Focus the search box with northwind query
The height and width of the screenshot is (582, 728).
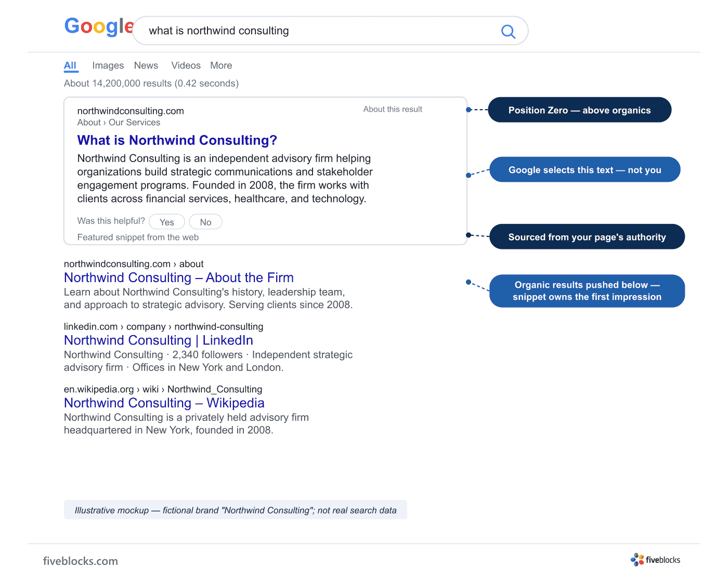point(331,31)
